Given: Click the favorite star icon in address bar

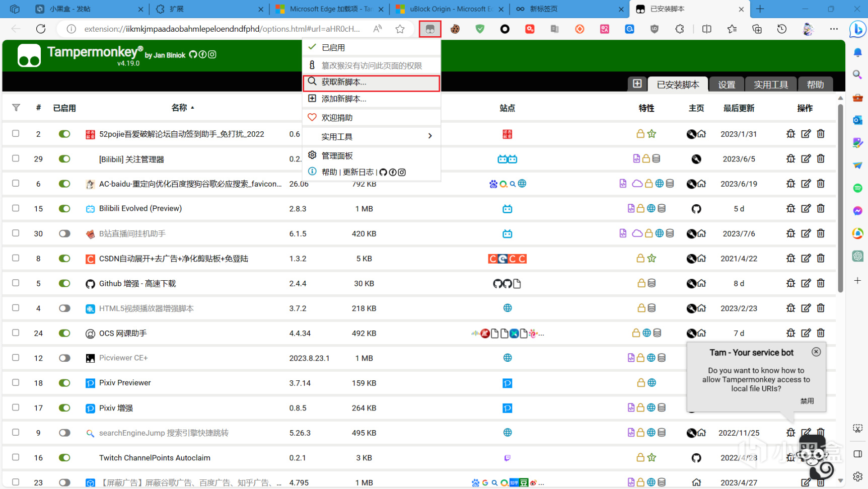Looking at the screenshot, I should (400, 29).
